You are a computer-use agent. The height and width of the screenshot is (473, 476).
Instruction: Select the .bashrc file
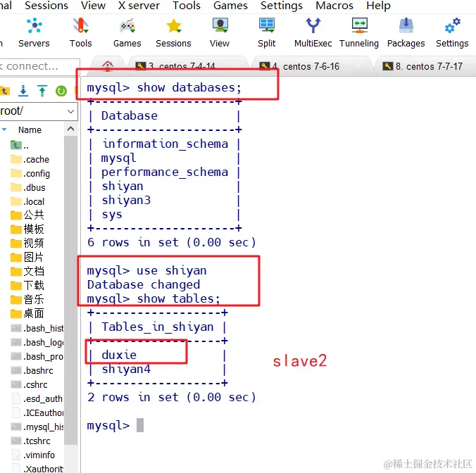(32, 370)
